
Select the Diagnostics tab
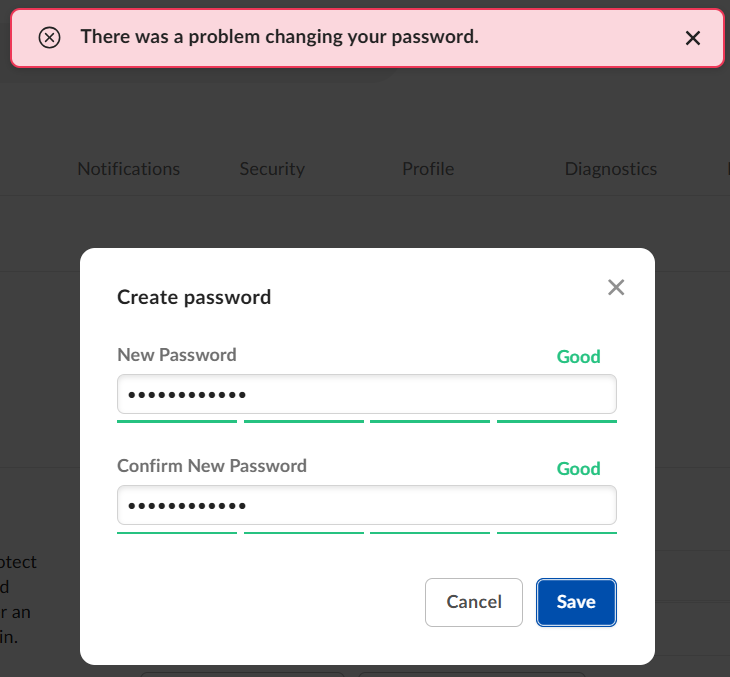tap(611, 169)
